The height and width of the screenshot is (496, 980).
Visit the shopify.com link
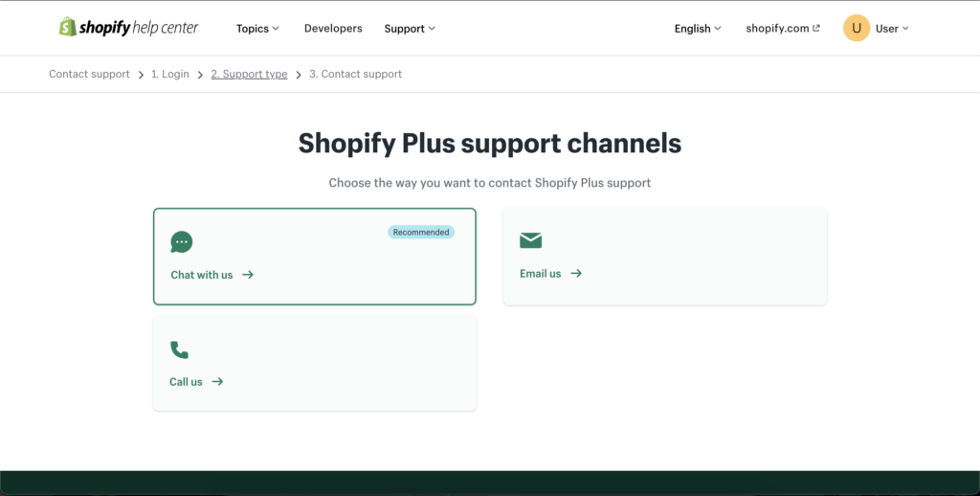click(783, 28)
